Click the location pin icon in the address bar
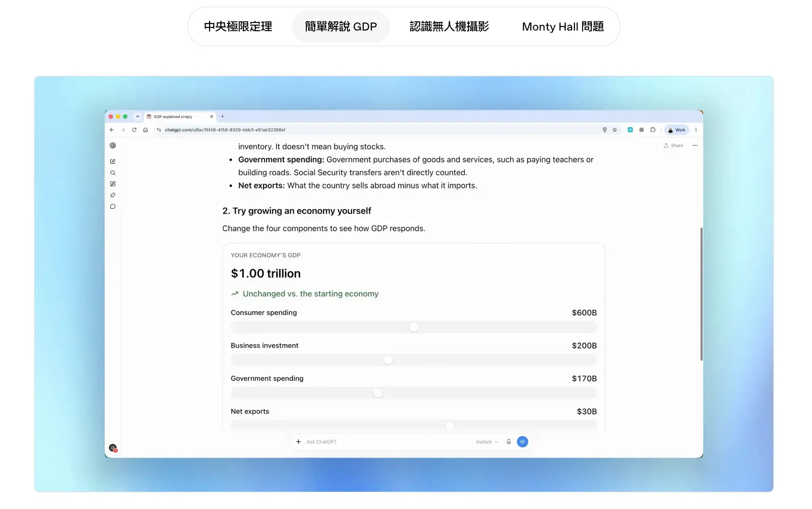This screenshot has width=812, height=509. coord(604,130)
